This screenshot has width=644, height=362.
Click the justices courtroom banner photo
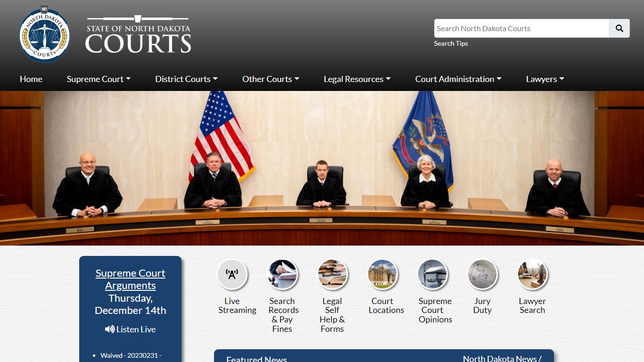(322, 168)
